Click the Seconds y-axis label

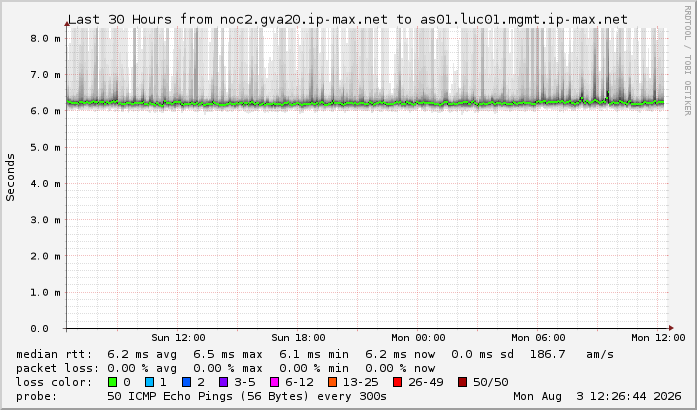(10, 177)
